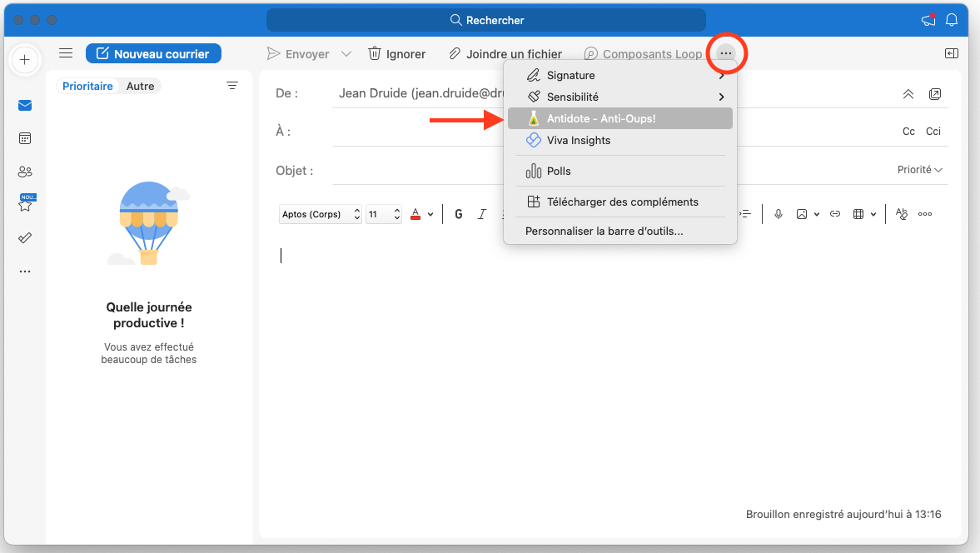Expand the Priorité dropdown
Viewport: 980px width, 553px height.
pyautogui.click(x=919, y=170)
